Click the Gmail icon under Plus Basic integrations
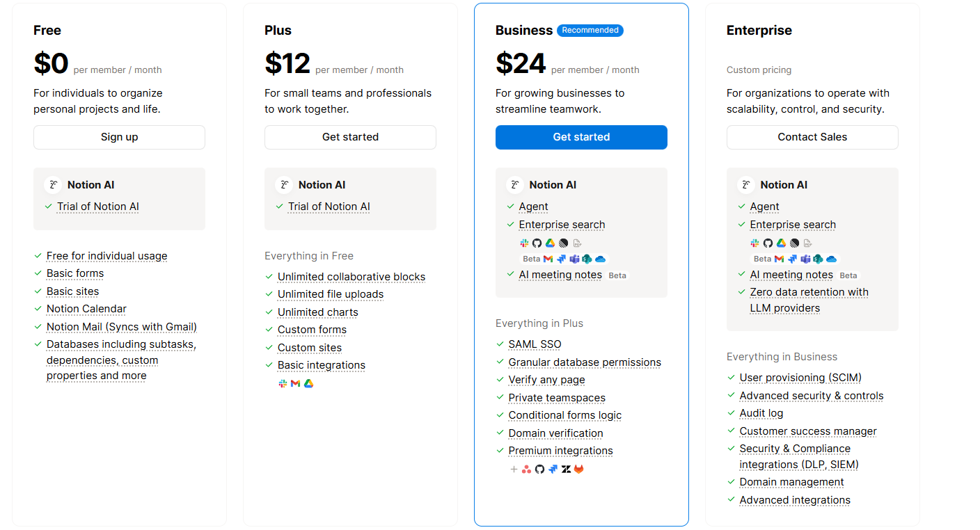This screenshot has height=530, width=980. (x=296, y=383)
